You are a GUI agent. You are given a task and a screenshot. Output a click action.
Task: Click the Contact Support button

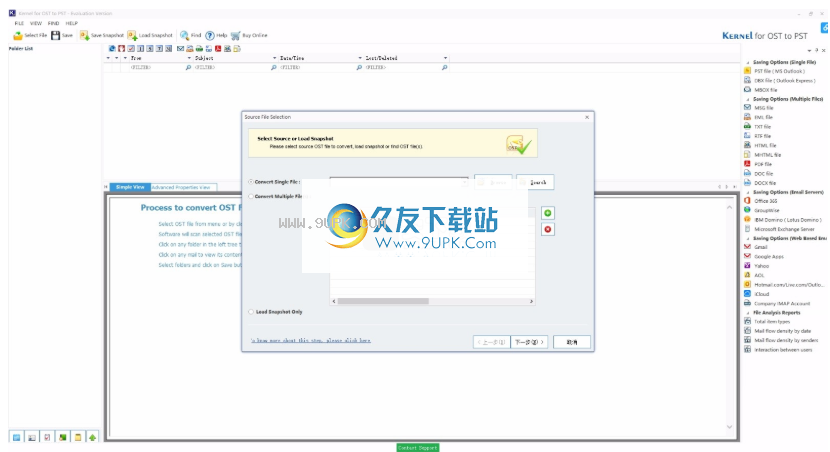click(x=418, y=448)
